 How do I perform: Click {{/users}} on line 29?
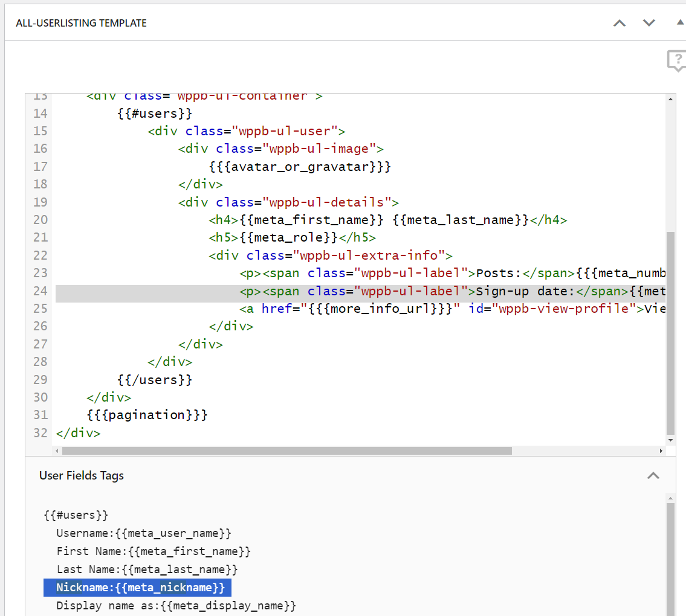pyautogui.click(x=155, y=379)
